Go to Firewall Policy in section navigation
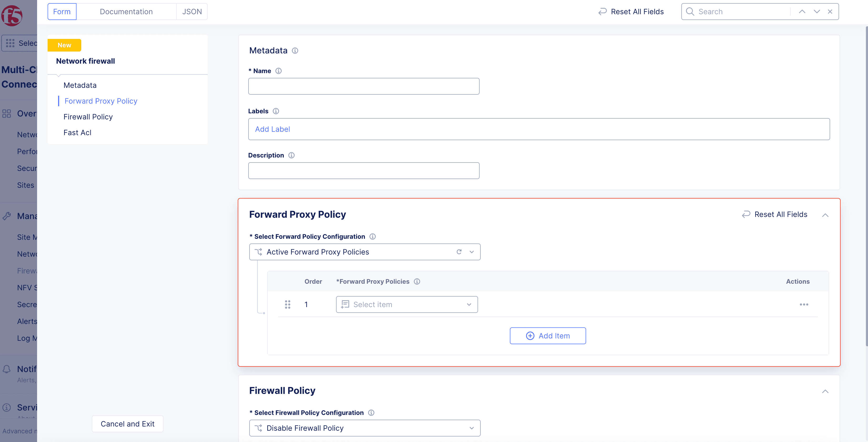Screen dimensions: 868x442 click(x=88, y=117)
